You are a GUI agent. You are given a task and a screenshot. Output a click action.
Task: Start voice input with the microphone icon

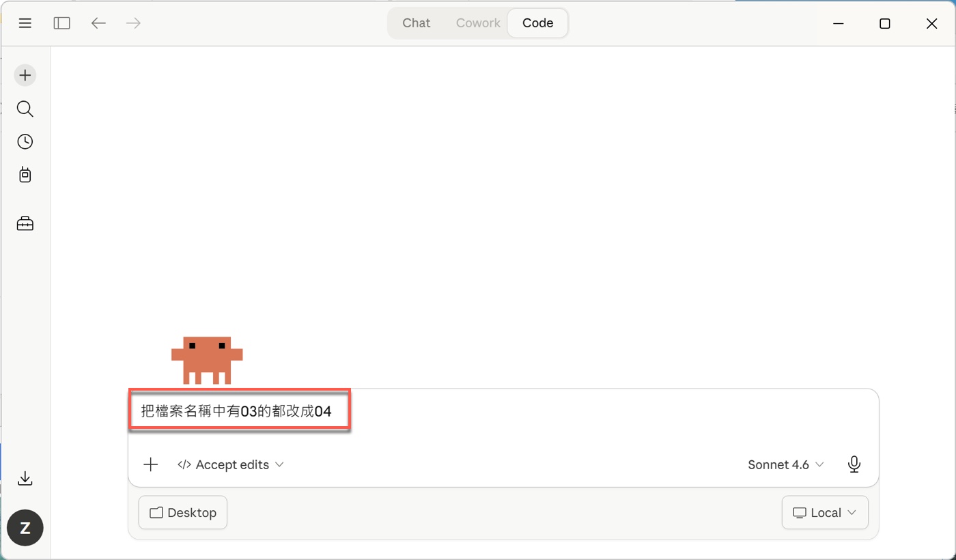coord(854,464)
